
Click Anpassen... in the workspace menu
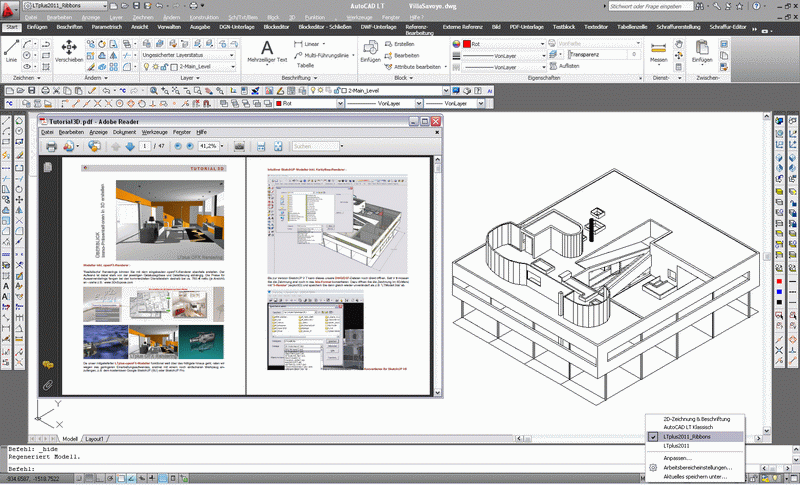(678, 458)
